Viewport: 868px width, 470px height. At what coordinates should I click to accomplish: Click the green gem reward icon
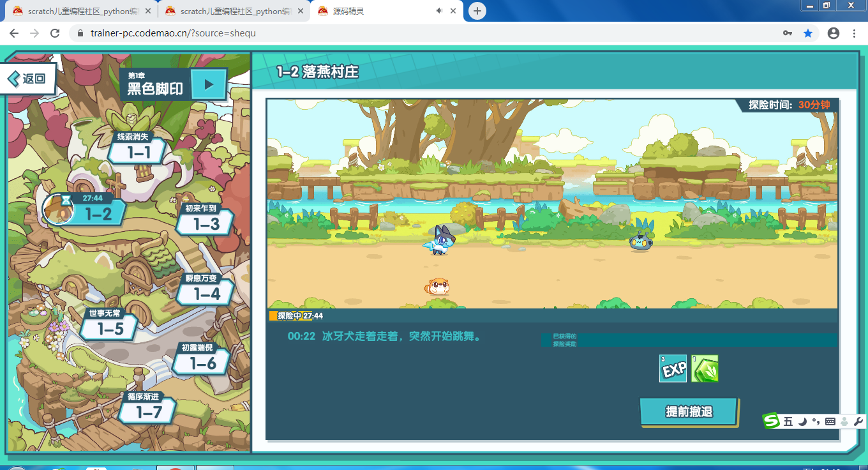[x=705, y=368]
